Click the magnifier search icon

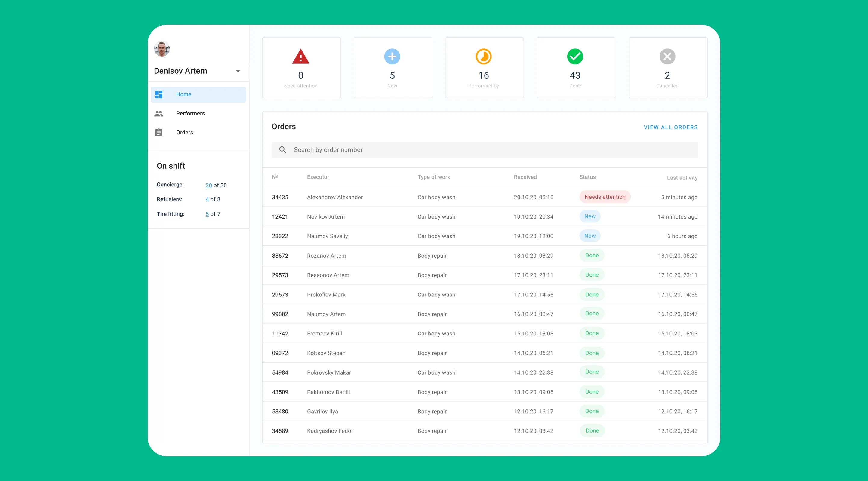(283, 149)
